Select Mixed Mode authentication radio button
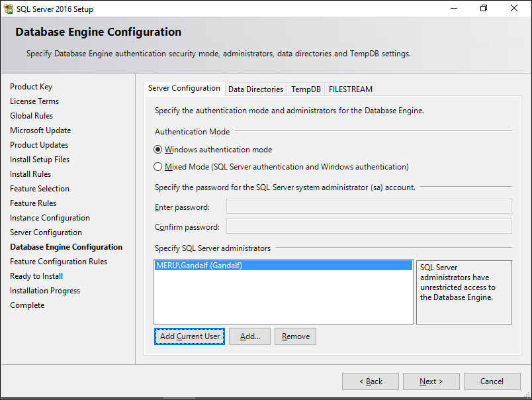 [158, 167]
